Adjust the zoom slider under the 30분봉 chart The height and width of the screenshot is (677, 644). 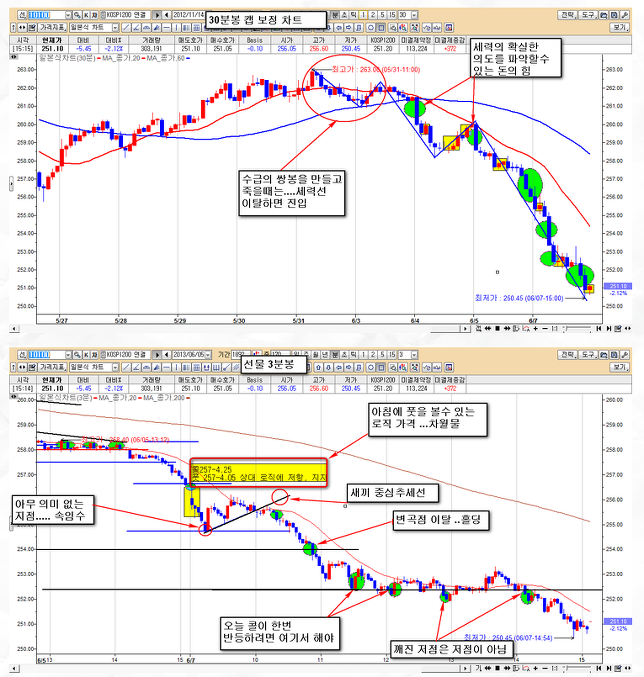click(578, 329)
